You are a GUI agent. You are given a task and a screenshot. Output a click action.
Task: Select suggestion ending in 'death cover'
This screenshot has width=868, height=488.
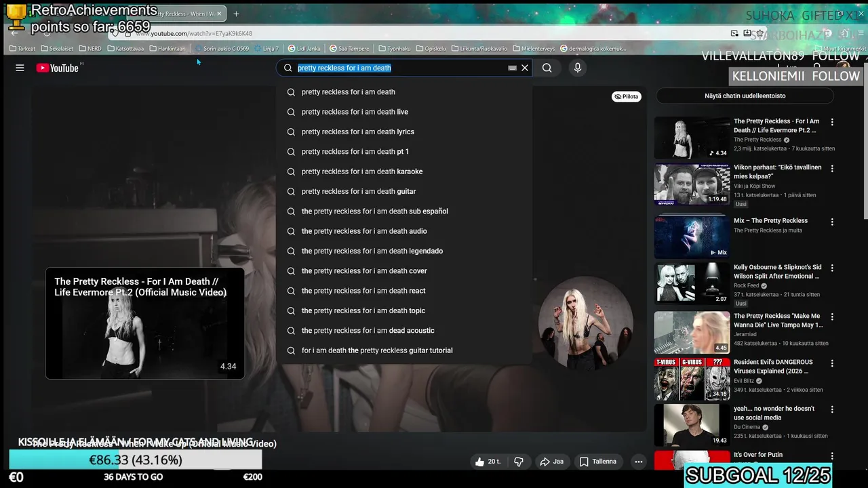[x=404, y=271]
